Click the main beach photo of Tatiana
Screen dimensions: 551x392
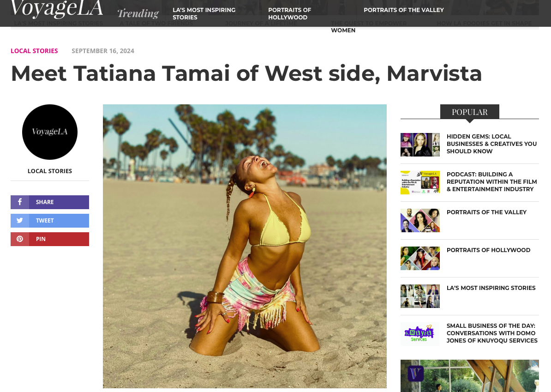245,246
